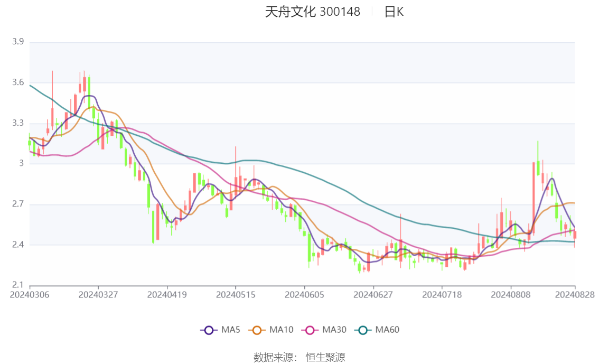The width and height of the screenshot is (599, 364).
Task: Click the 2.1 price axis label
Action: [18, 285]
